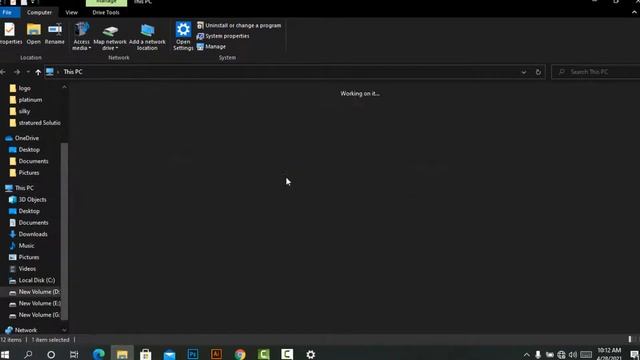The width and height of the screenshot is (640, 360).
Task: Switch to the View ribbon tab
Action: pyautogui.click(x=71, y=13)
